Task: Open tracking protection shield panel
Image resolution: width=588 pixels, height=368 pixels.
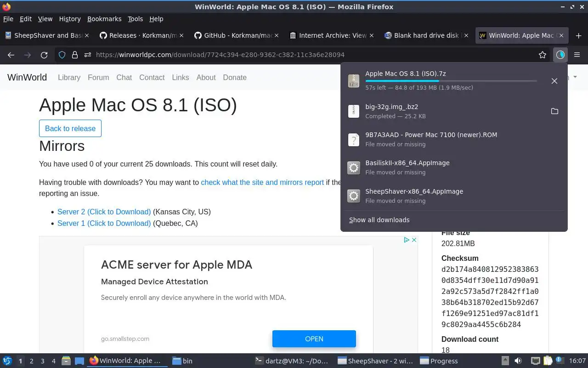Action: 62,55
